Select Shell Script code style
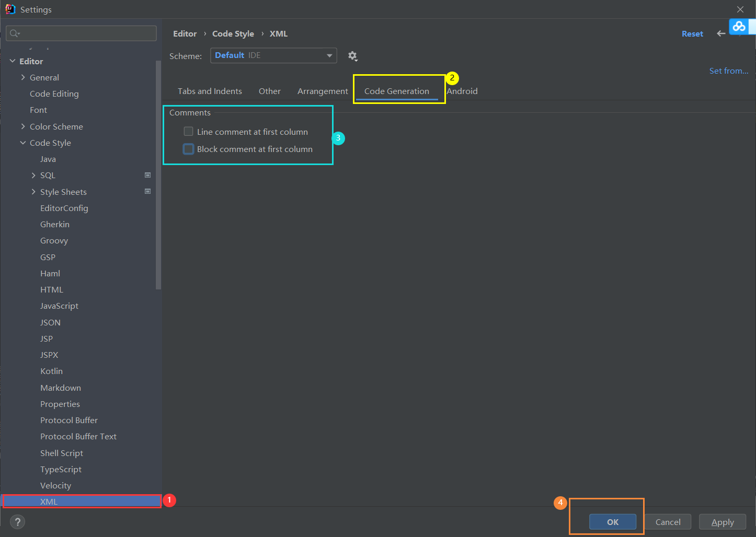 (x=62, y=453)
